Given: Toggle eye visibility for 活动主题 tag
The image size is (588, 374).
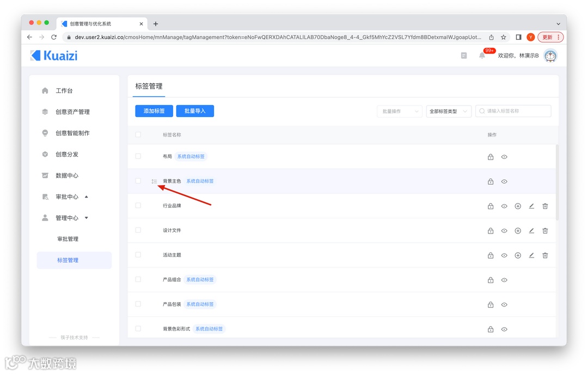Looking at the screenshot, I should (504, 255).
